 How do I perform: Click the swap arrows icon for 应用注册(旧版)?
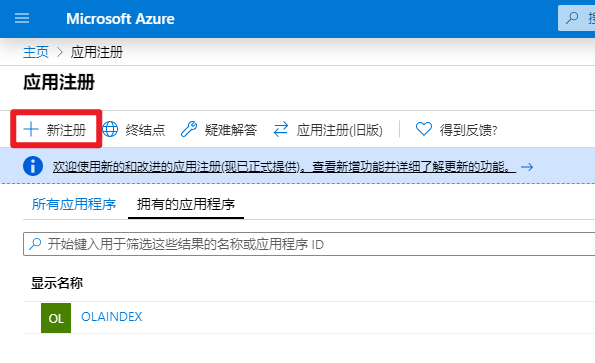click(281, 129)
